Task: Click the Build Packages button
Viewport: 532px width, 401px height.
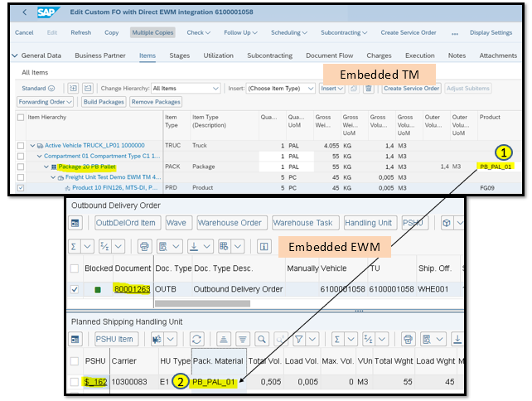Action: click(104, 102)
